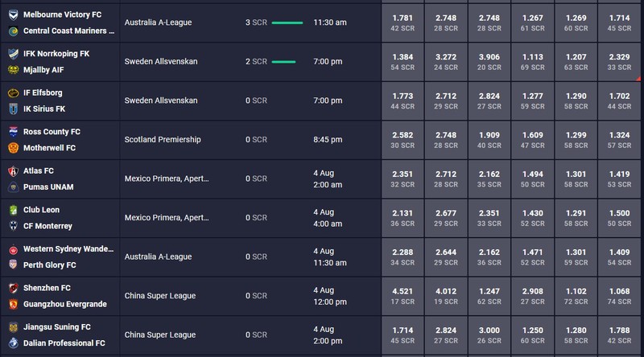The image size is (644, 357).
Task: Click the Dalian Professional FC crest icon
Action: tap(13, 343)
